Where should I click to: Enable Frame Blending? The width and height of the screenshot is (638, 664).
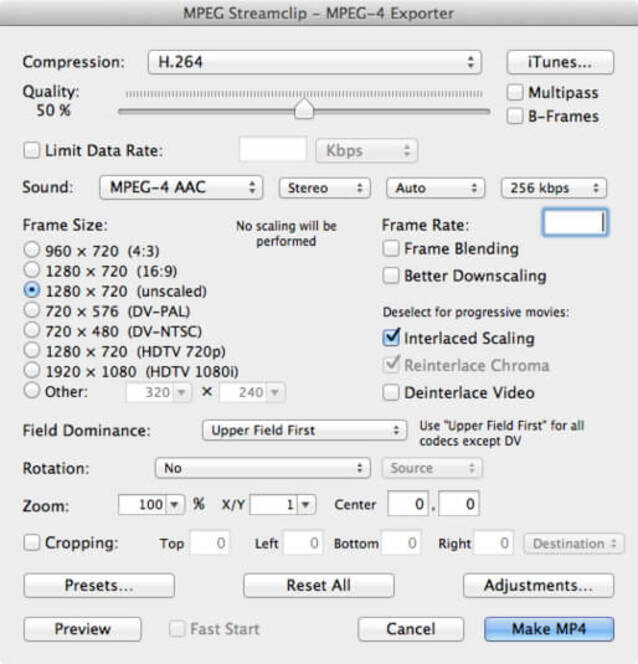(392, 249)
